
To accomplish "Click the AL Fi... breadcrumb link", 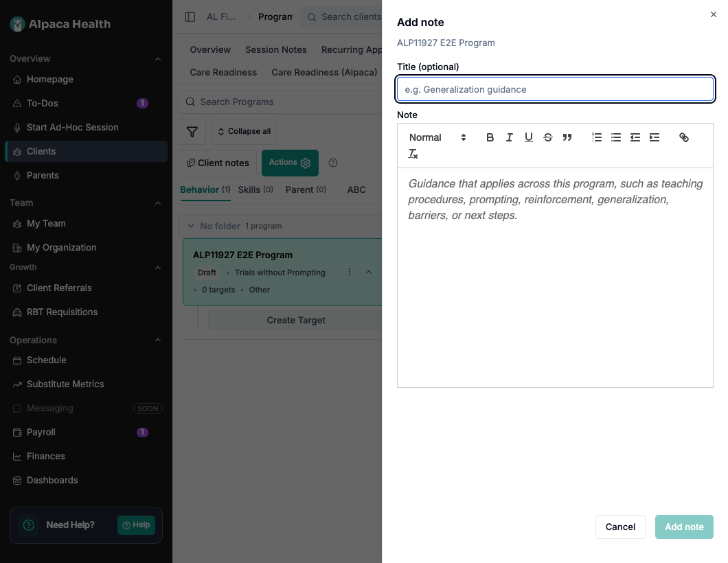I will pos(221,17).
